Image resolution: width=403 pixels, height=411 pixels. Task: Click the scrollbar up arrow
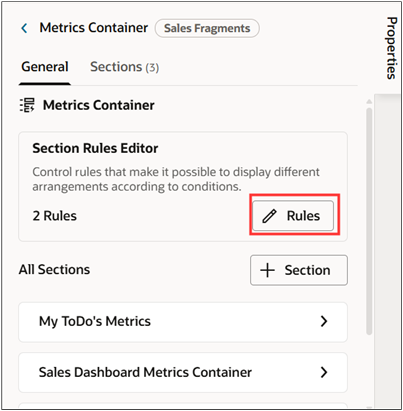[x=369, y=101]
